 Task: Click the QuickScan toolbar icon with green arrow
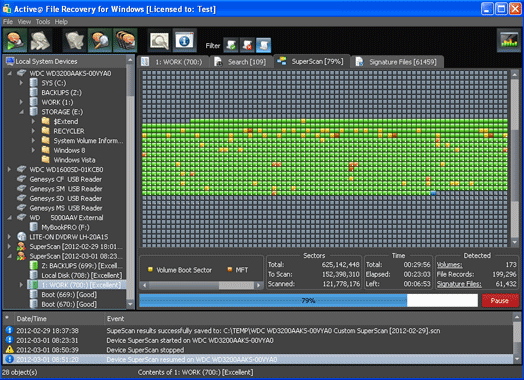15,41
